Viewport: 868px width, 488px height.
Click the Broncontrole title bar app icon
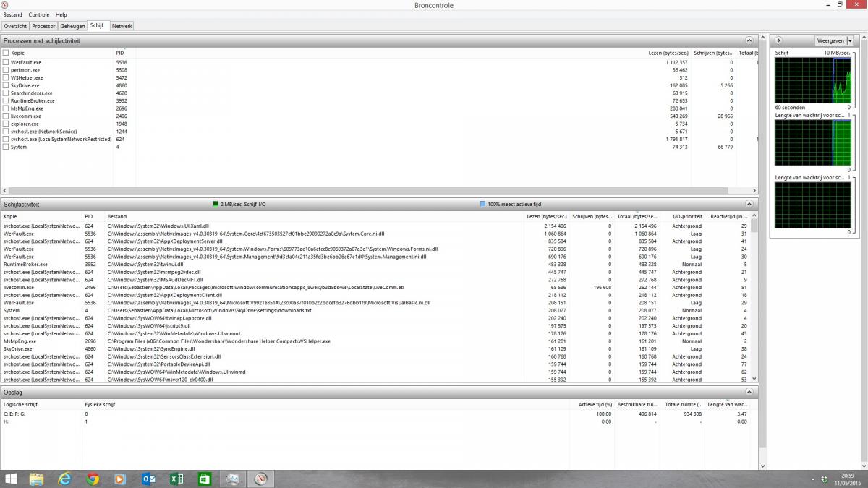click(6, 4)
